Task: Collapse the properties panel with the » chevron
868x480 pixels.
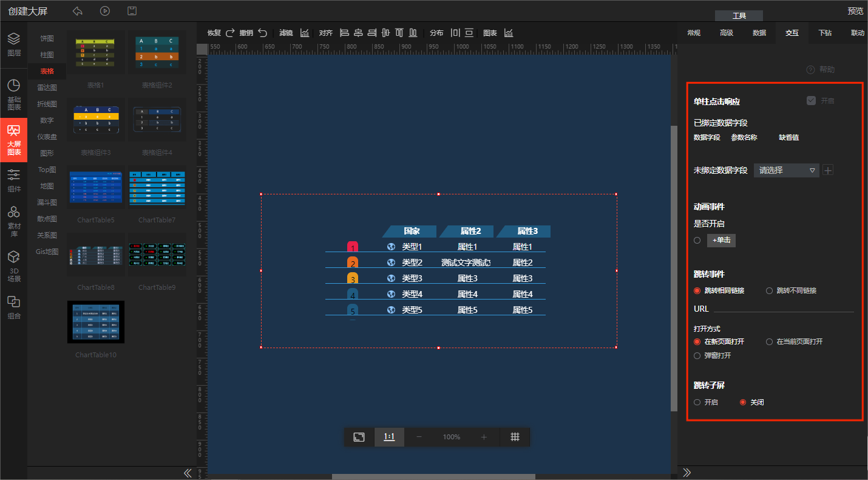Action: click(687, 473)
